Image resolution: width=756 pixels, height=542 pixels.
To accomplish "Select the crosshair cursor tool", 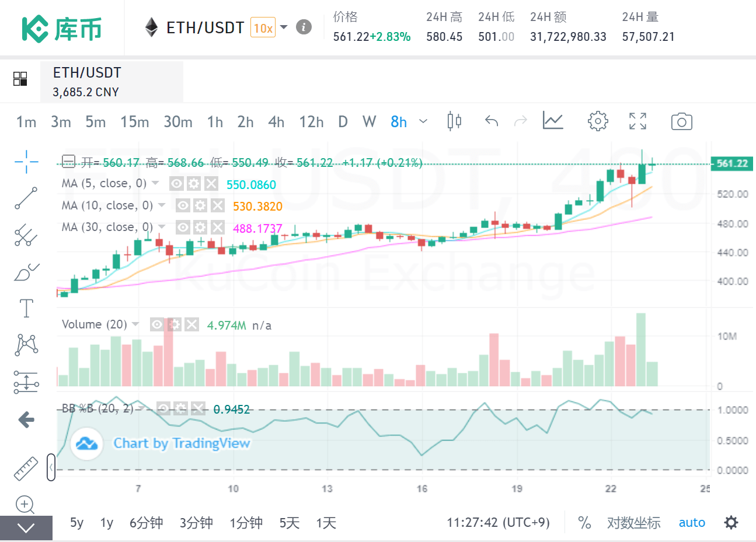I will click(26, 162).
